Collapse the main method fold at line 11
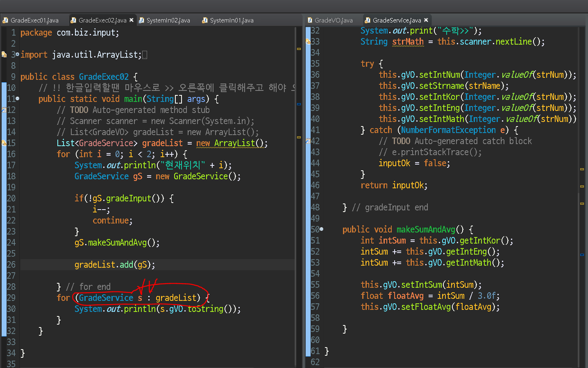Screen dimensions: 588x368 17,99
